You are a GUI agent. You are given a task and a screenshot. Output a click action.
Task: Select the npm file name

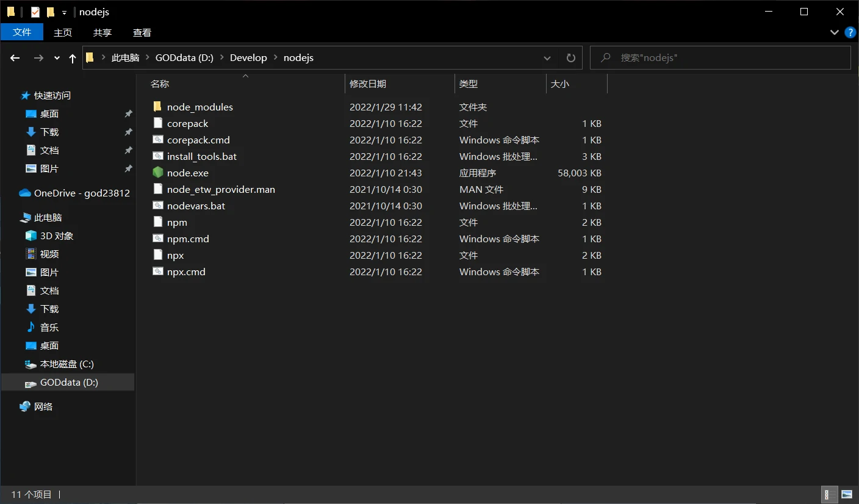pyautogui.click(x=177, y=222)
